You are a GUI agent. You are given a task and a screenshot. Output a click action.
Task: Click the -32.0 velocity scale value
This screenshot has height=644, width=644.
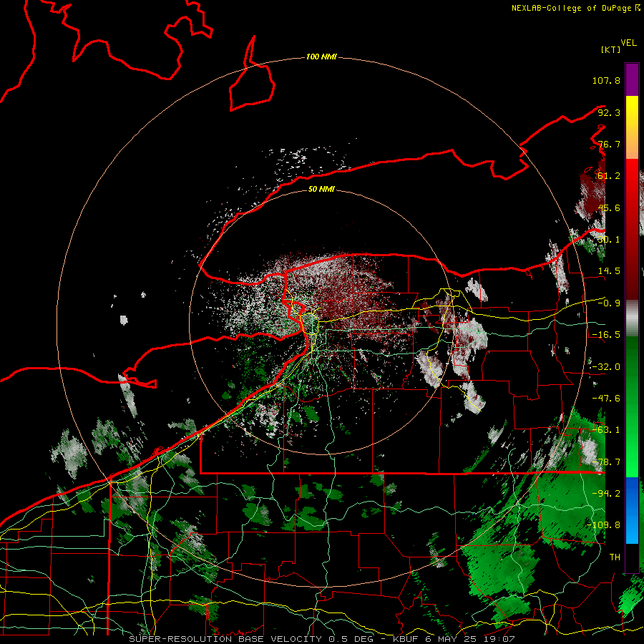(x=606, y=367)
